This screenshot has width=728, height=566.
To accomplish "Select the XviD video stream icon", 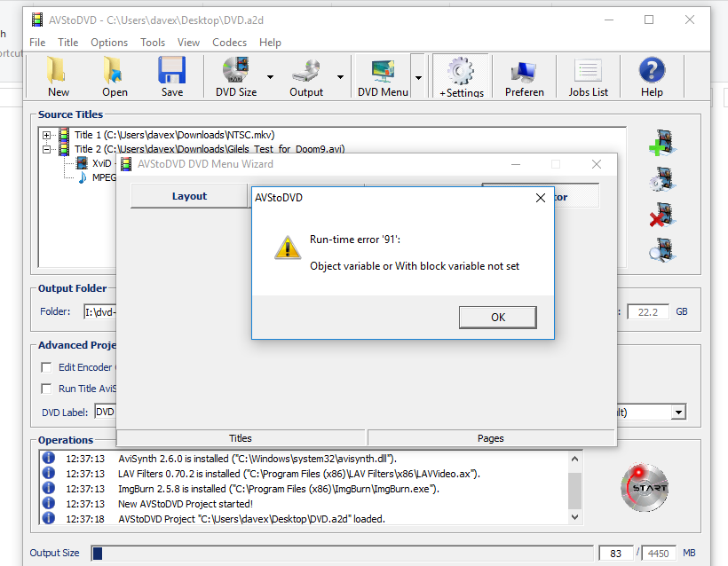I will click(82, 163).
